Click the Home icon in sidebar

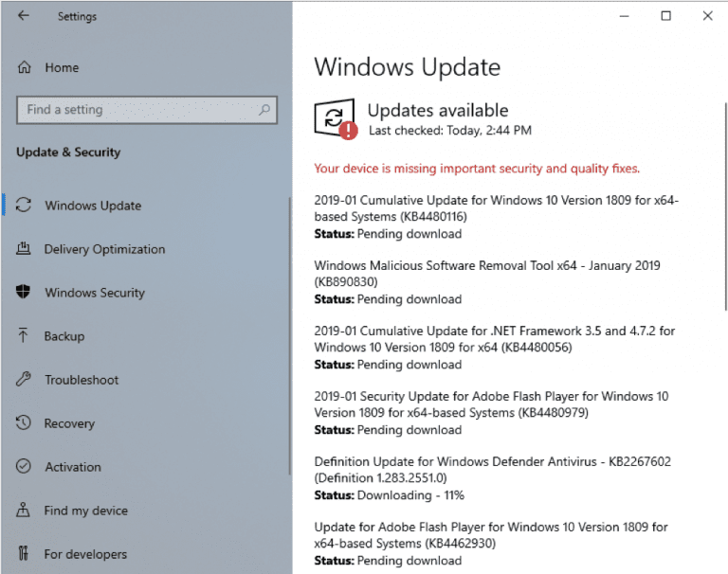click(25, 68)
